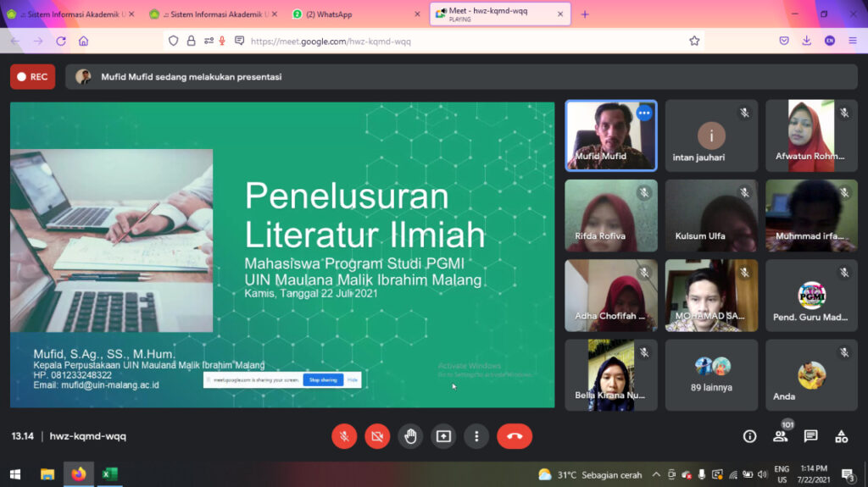Image resolution: width=868 pixels, height=487 pixels.
Task: Hide the screen sharing notification bar
Action: [x=353, y=380]
